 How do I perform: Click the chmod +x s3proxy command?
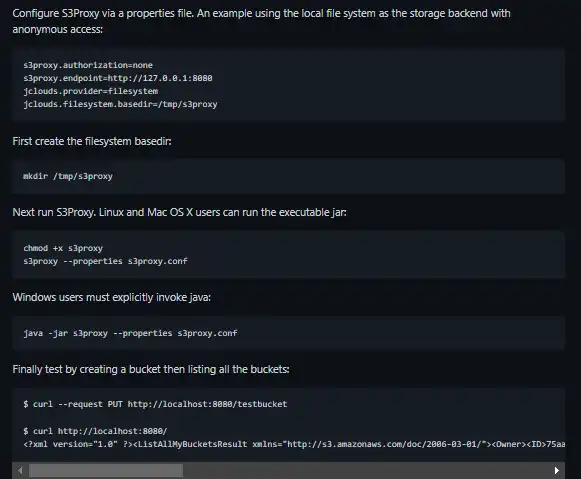(x=63, y=248)
